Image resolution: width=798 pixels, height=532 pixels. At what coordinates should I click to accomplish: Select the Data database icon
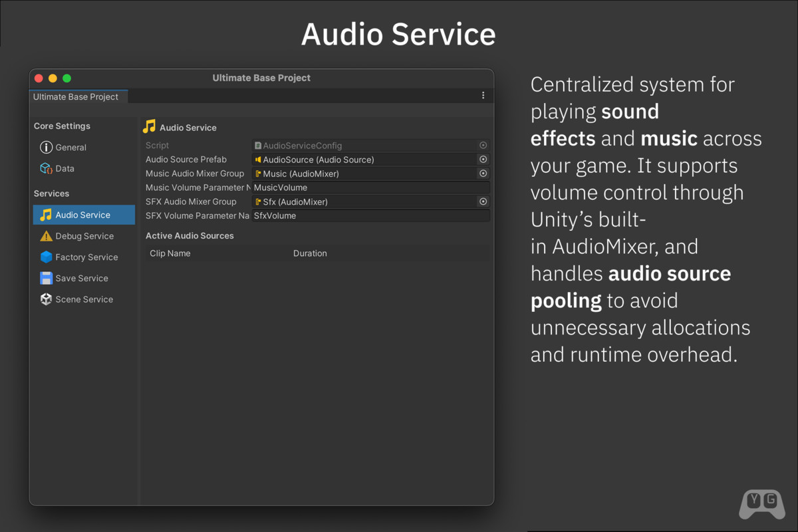[x=46, y=169]
